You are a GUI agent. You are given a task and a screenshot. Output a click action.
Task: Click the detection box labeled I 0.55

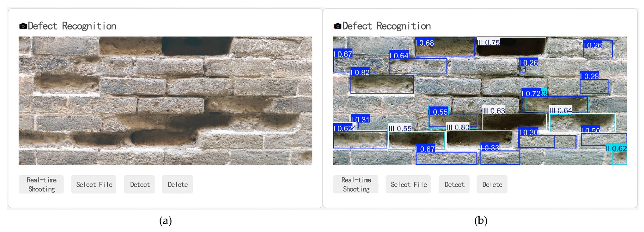(x=453, y=121)
